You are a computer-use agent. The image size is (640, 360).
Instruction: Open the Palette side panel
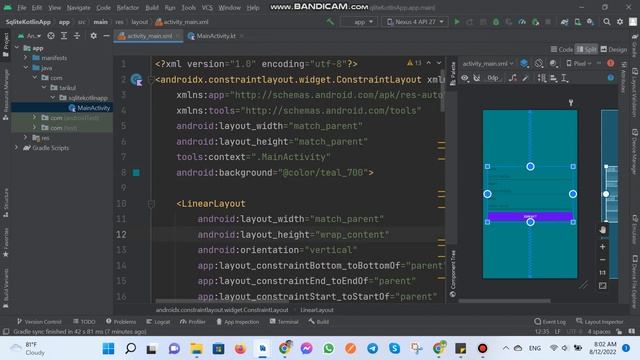coord(452,74)
